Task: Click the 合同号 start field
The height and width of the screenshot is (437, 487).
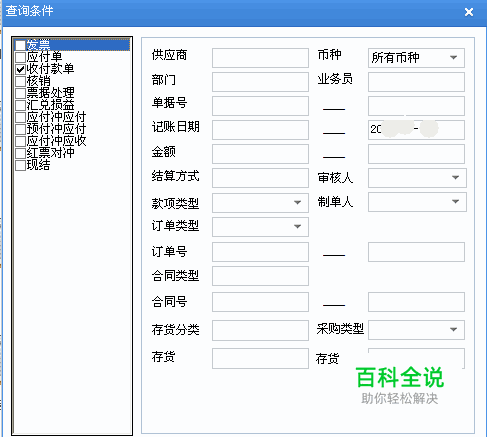Action: point(260,302)
